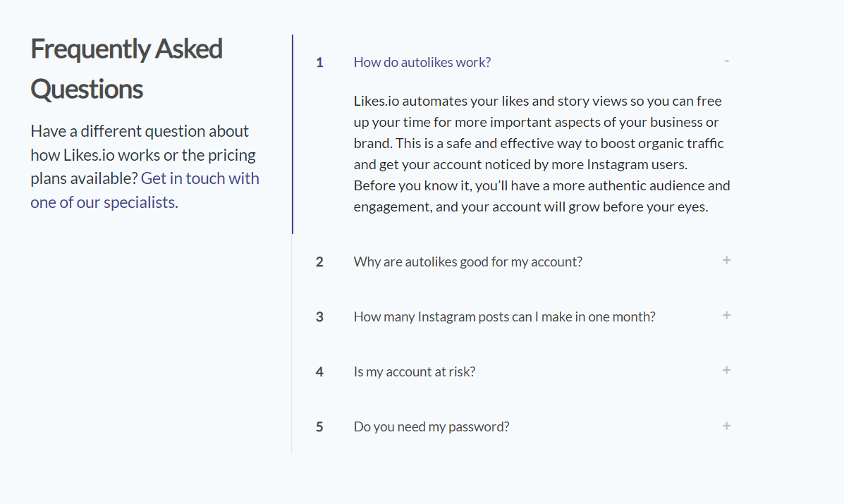This screenshot has width=844, height=504.
Task: Click the 'Frequently Asked Questions' heading
Action: pos(126,69)
